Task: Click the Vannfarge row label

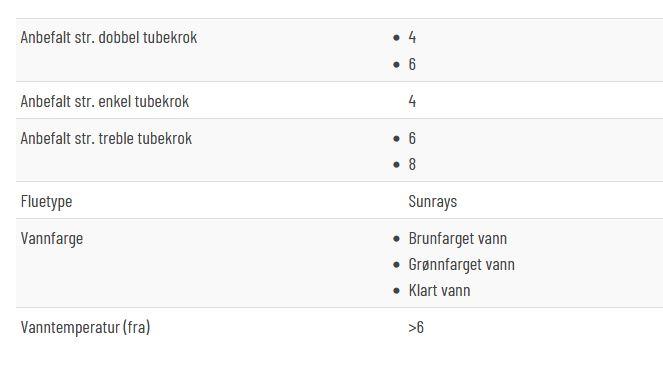Action: tap(52, 239)
